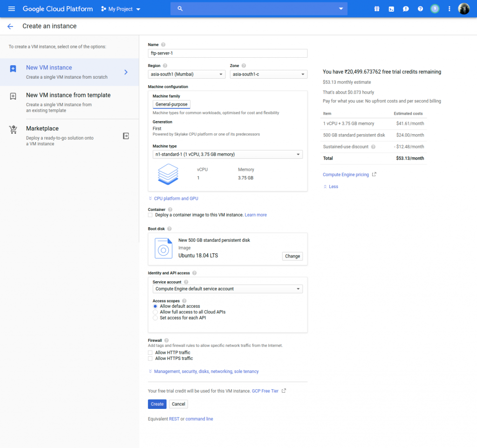
Task: Open the GCP Free Tier link
Action: pyautogui.click(x=265, y=391)
